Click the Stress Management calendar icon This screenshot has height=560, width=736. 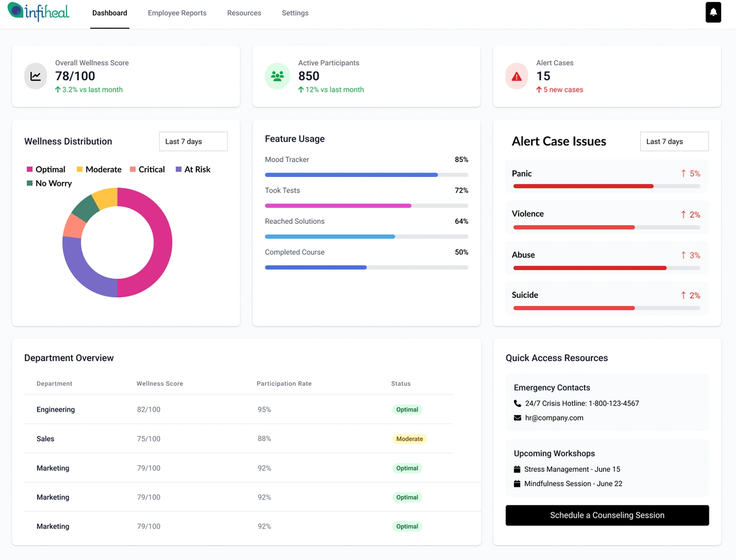517,469
